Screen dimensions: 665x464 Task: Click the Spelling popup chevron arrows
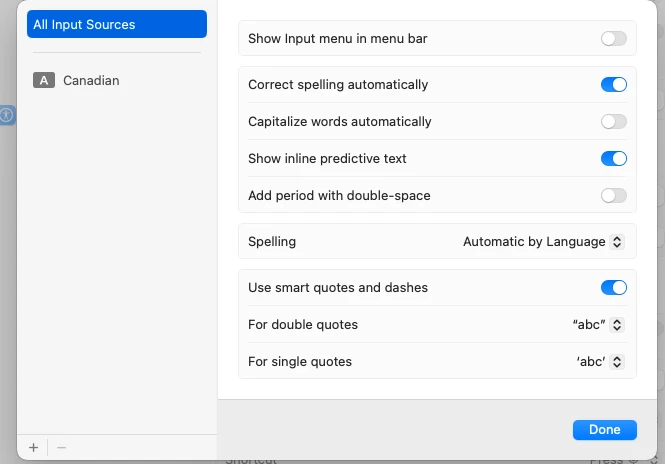pyautogui.click(x=617, y=242)
